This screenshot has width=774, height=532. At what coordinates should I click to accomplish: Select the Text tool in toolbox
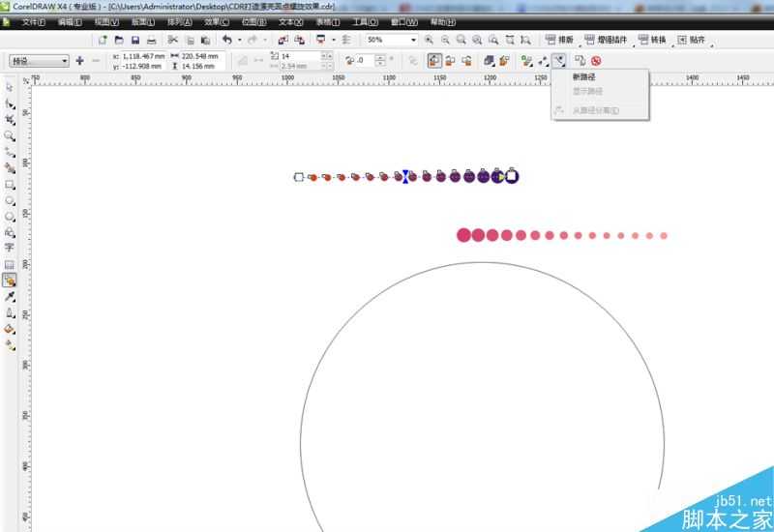(x=10, y=248)
